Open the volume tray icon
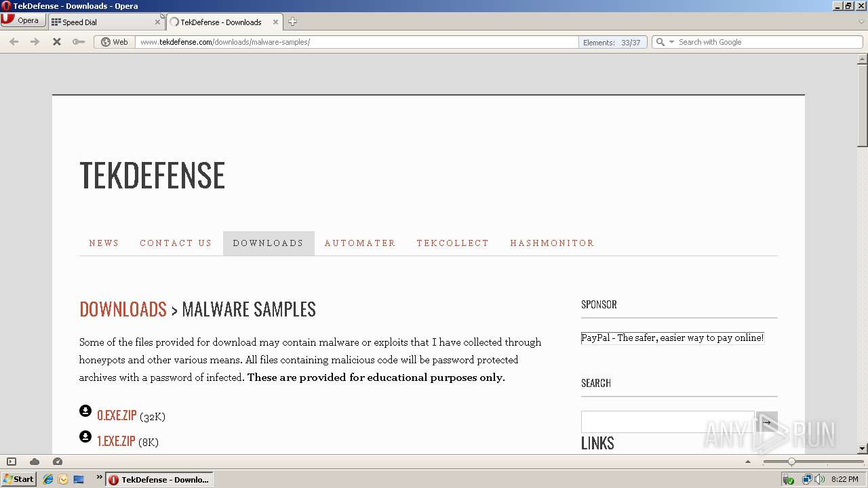The image size is (868, 488). 819,479
